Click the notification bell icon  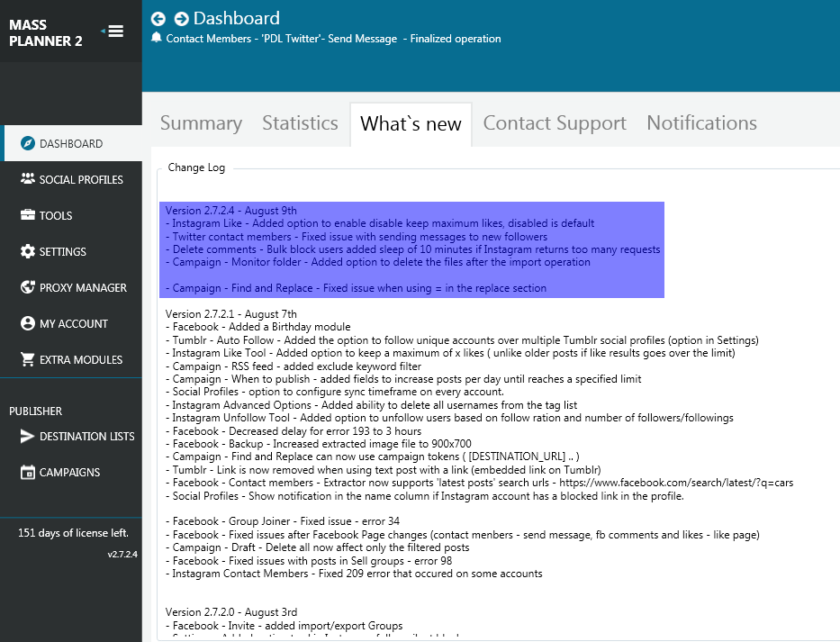157,39
